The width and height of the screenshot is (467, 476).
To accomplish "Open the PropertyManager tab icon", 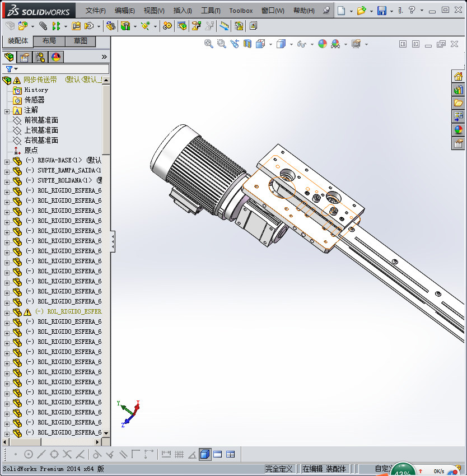I will [x=25, y=57].
